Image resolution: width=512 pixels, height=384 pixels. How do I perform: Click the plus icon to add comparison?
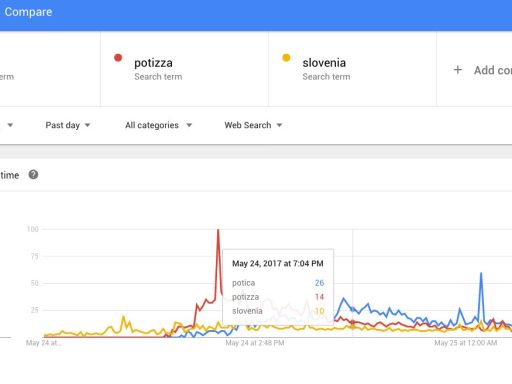tap(458, 70)
